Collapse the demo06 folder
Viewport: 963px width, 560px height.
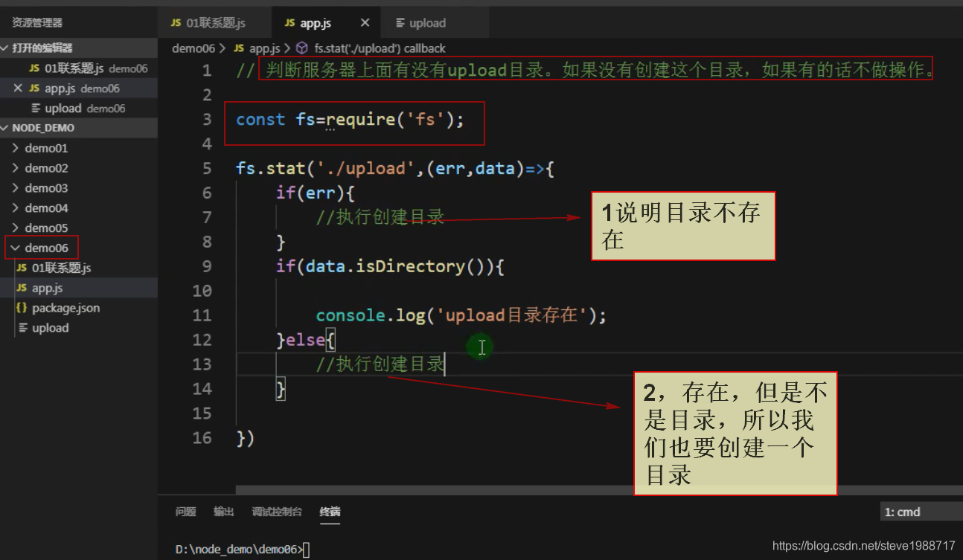(x=79, y=248)
